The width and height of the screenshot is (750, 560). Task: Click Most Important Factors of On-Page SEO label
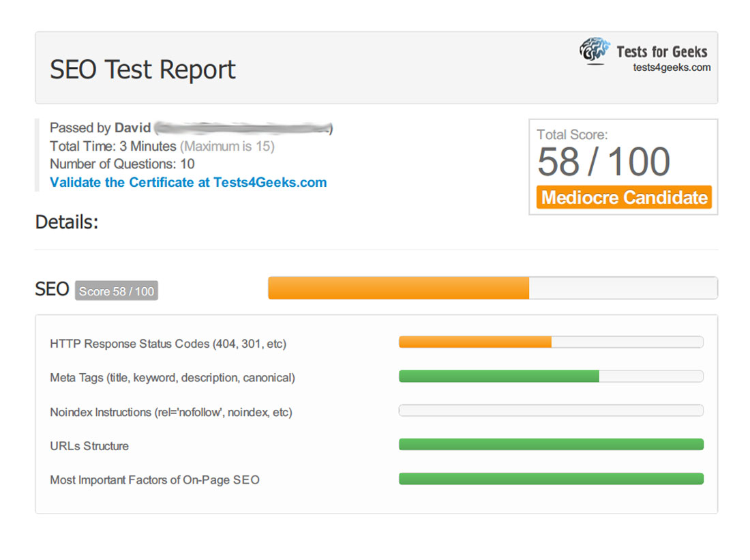click(155, 480)
